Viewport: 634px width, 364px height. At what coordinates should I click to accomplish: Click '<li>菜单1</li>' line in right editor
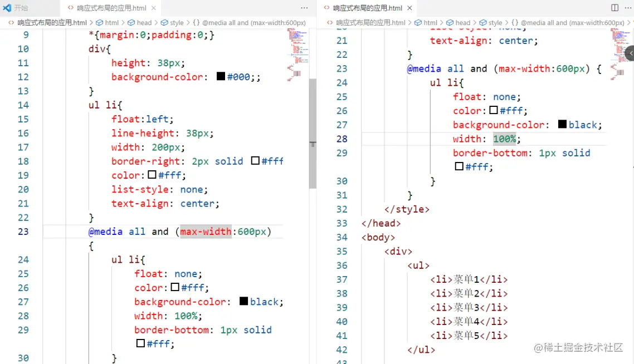[469, 279]
